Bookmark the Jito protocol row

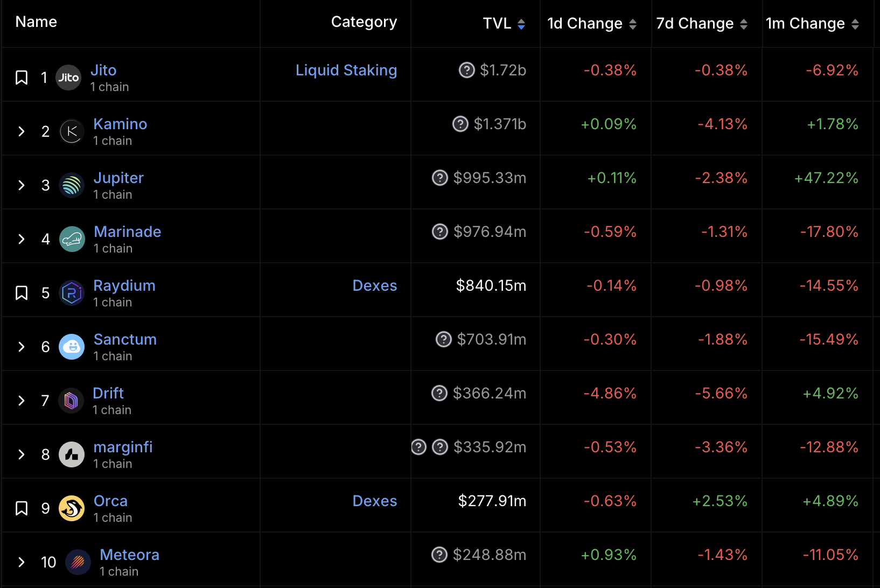click(x=22, y=78)
